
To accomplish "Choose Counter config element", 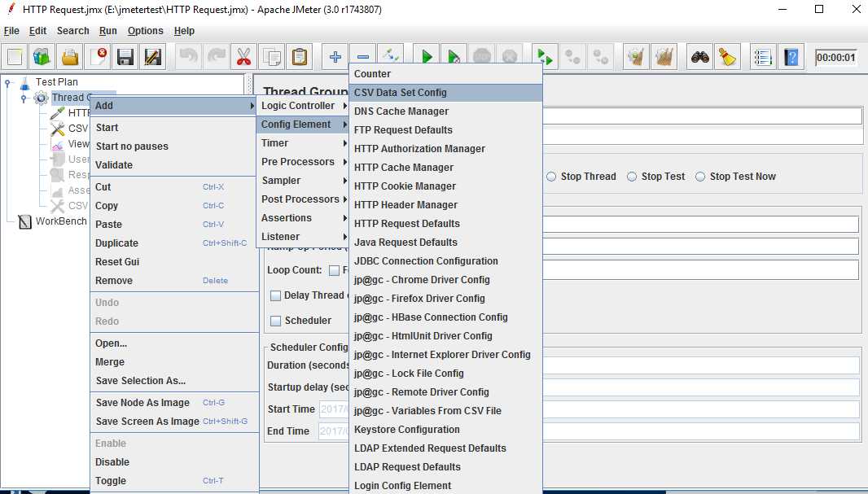I will (x=445, y=74).
